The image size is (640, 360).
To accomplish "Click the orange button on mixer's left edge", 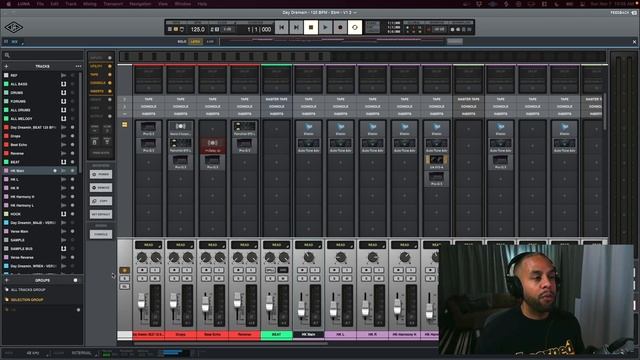I will coord(124,270).
